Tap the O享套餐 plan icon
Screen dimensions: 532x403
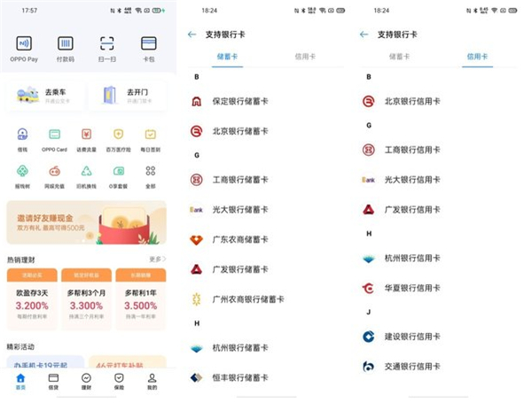118,171
